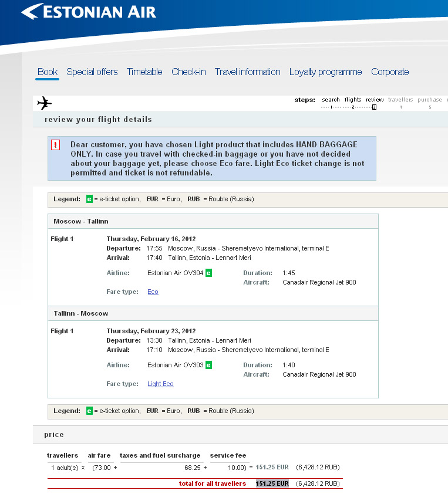Click the red exclamation warning icon
This screenshot has height=494, width=448.
click(x=56, y=145)
